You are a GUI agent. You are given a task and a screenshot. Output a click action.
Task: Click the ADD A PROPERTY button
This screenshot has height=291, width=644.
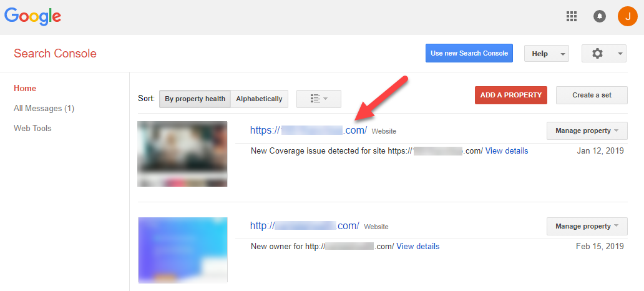tap(511, 95)
